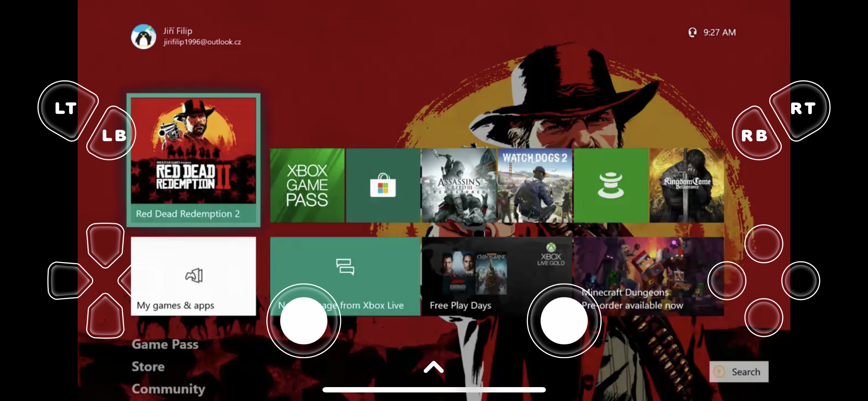
Task: Tap the top face button on right
Action: click(x=764, y=244)
